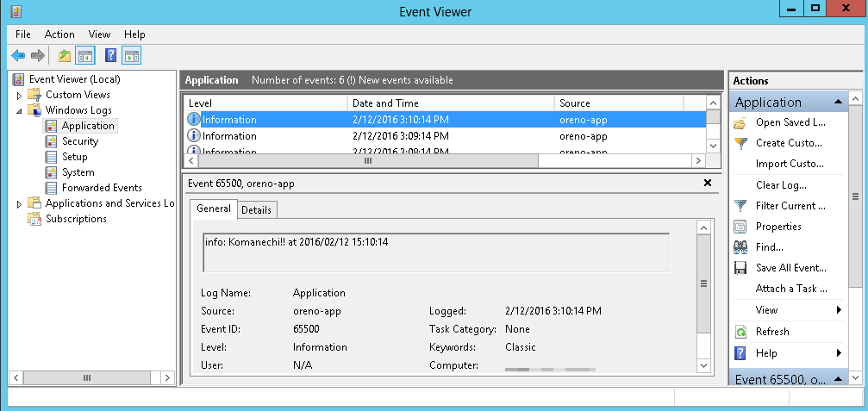Viewport: 868px width, 411px height.
Task: Expand the Custom Views tree node
Action: click(20, 95)
